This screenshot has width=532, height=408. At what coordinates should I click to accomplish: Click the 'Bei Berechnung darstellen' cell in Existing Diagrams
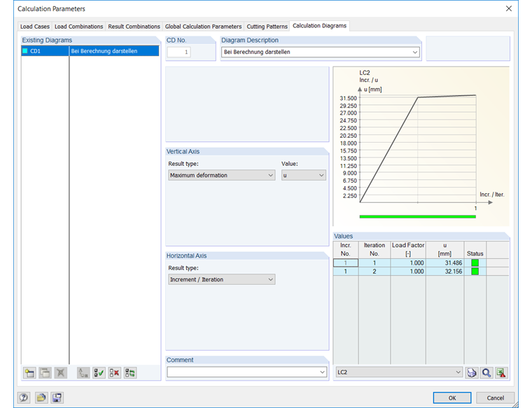pos(114,51)
